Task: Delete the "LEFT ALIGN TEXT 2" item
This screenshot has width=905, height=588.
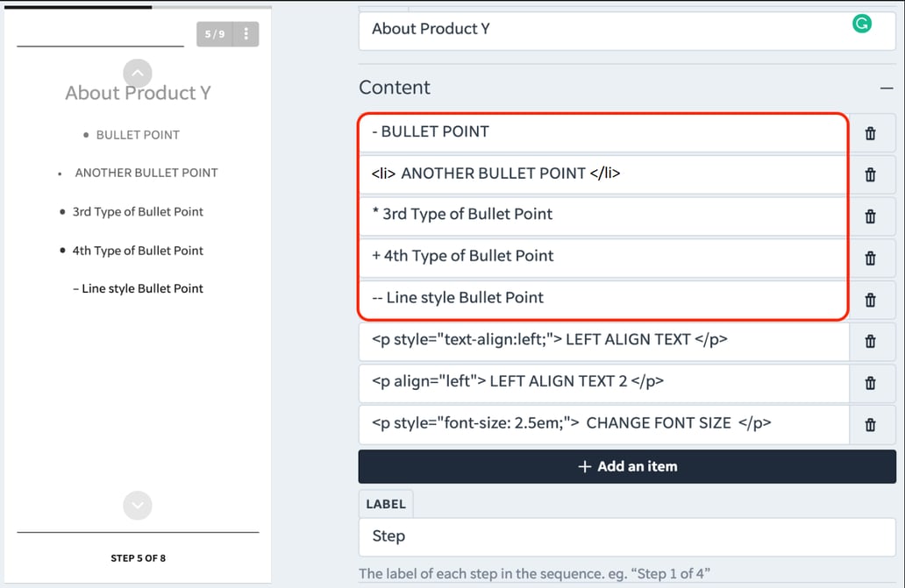Action: pyautogui.click(x=873, y=383)
